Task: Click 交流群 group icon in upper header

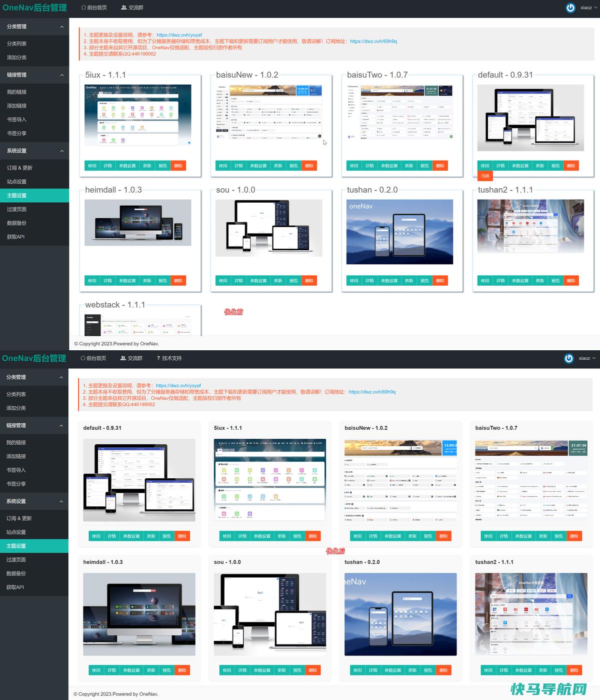Action: click(123, 8)
